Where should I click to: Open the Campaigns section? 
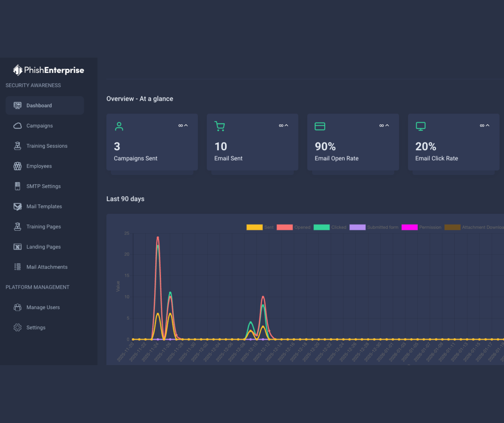39,126
